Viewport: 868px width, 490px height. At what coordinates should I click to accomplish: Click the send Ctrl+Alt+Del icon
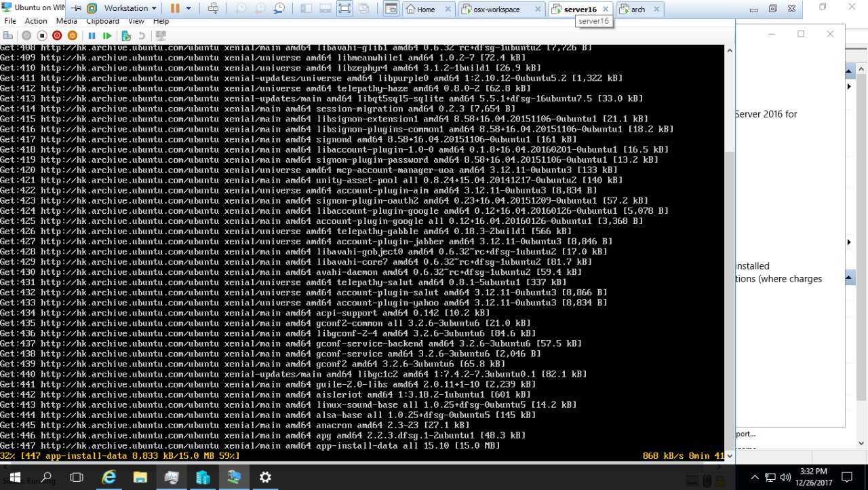213,9
